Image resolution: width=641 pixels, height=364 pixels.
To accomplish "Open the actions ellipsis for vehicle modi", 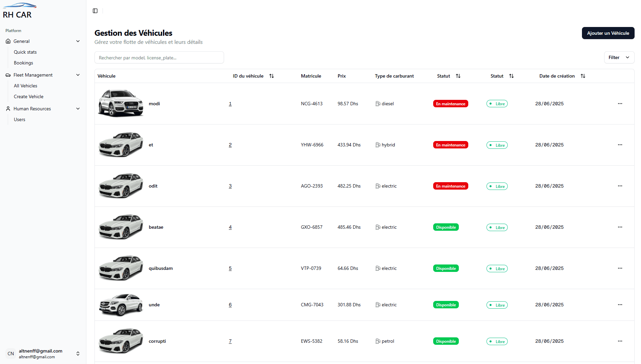I will [x=620, y=104].
